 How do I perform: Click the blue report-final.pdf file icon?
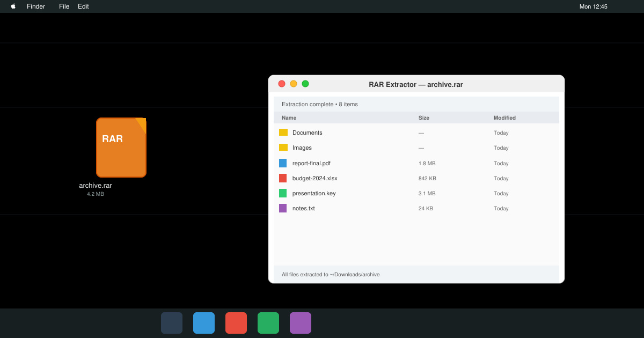tap(283, 163)
